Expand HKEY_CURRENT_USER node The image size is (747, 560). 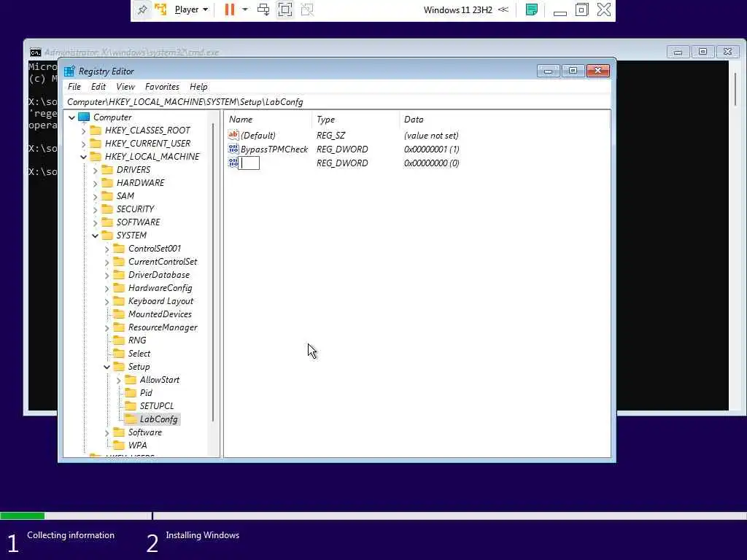[84, 144]
